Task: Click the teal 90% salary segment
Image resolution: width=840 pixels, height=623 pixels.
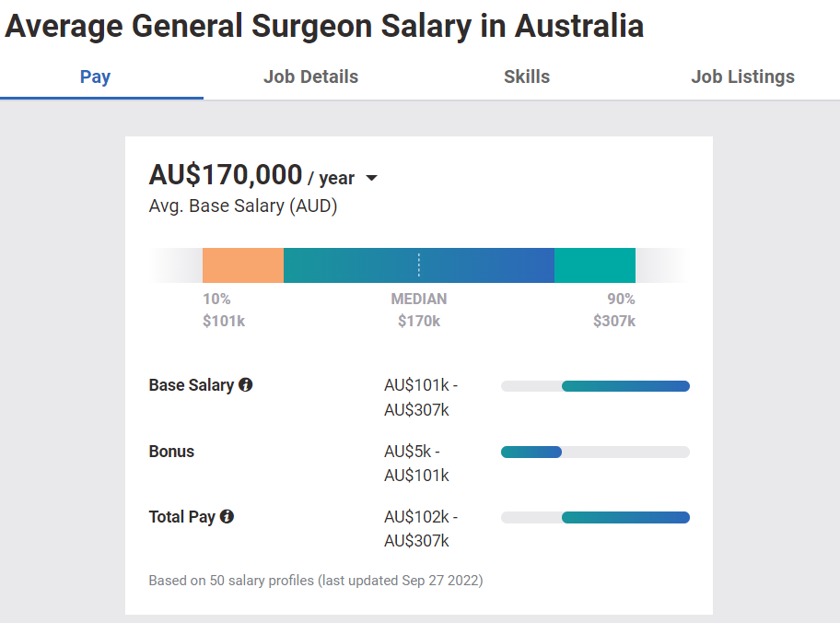Action: [595, 265]
